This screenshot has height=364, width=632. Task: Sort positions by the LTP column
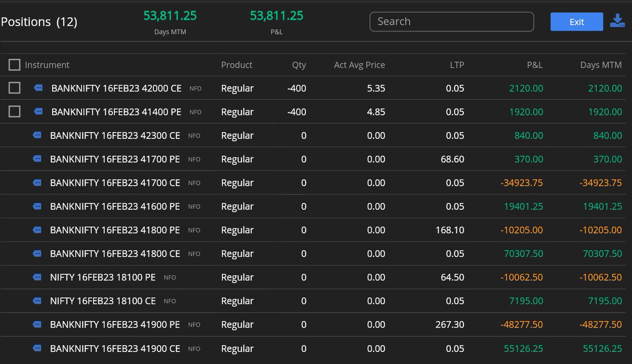click(x=456, y=65)
